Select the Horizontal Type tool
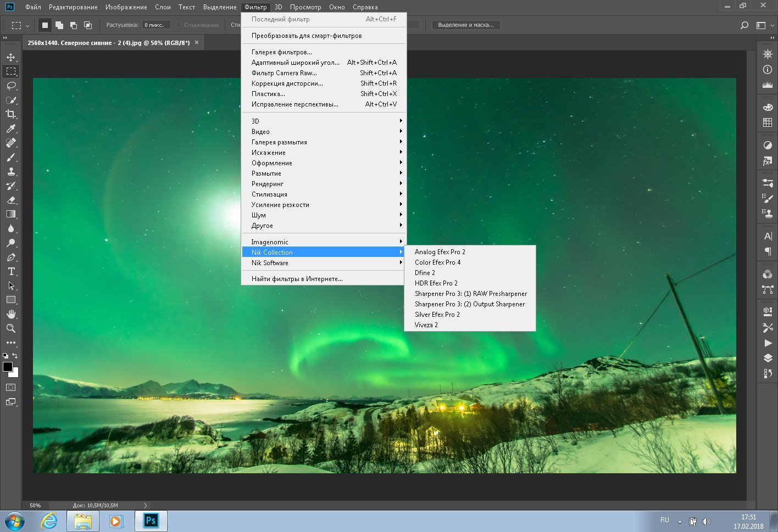The height and width of the screenshot is (532, 778). point(11,271)
